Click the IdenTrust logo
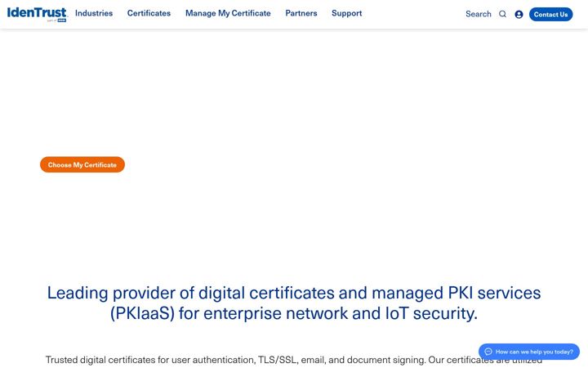This screenshot has width=588, height=368. [x=37, y=14]
